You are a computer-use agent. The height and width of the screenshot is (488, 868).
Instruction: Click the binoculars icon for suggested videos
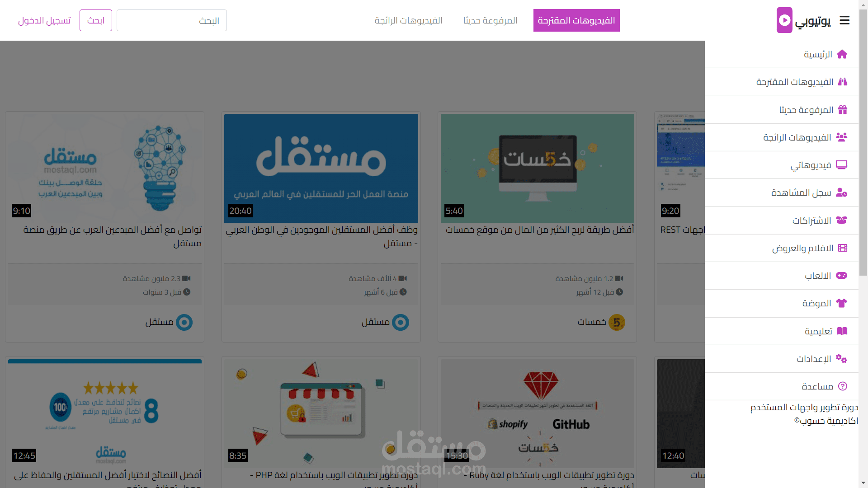(x=842, y=82)
